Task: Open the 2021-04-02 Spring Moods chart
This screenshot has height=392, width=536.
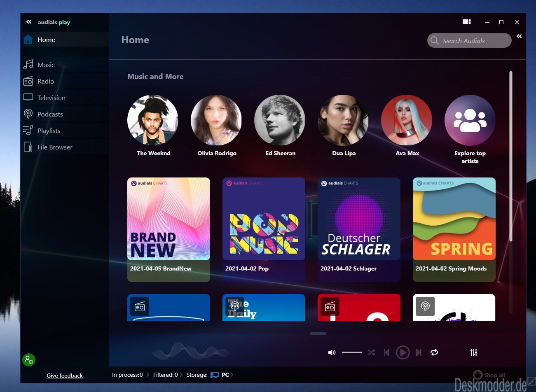Action: tap(454, 229)
